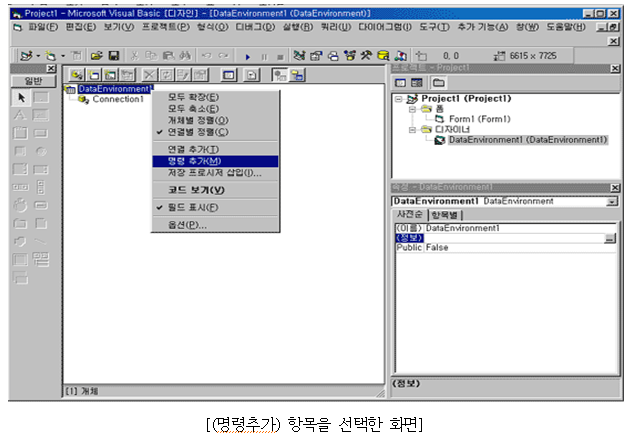Choose 모두 축소(E) from context menu
The image size is (631, 442).
[x=215, y=109]
